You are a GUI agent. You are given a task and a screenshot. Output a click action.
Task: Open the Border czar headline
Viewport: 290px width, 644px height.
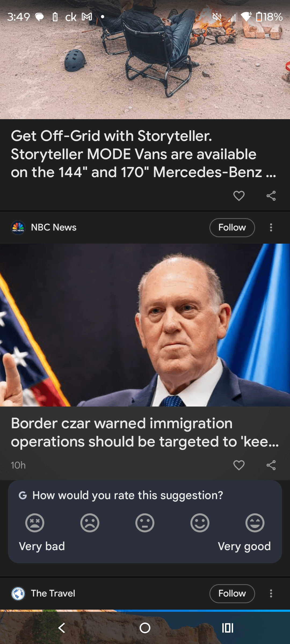pos(145,432)
